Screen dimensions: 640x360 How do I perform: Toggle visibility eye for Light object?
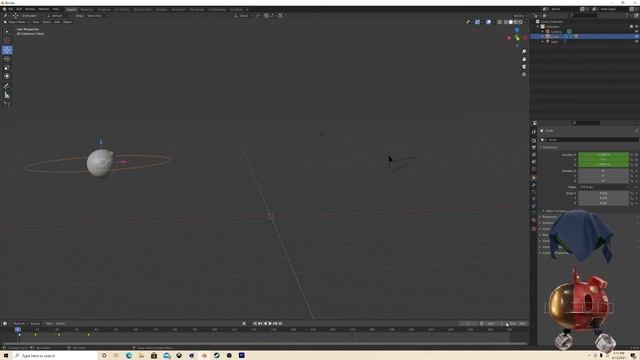click(x=636, y=41)
